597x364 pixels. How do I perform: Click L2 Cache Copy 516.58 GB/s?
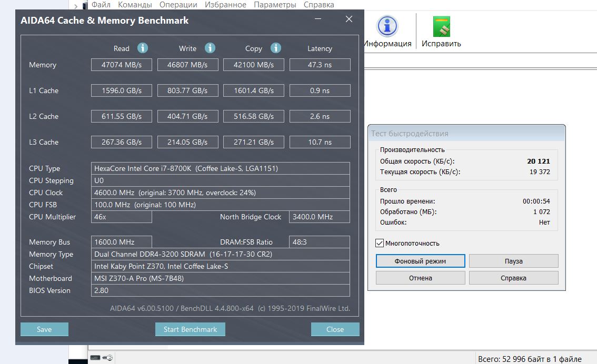[x=254, y=116]
